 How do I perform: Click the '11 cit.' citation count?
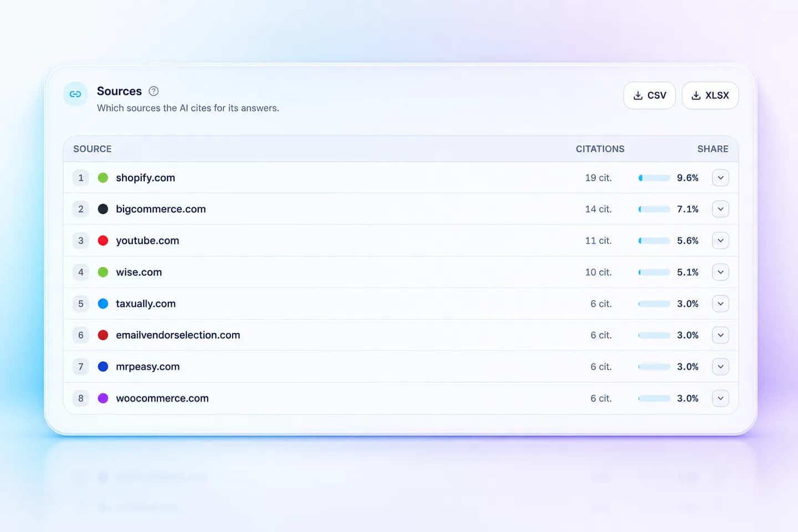pyautogui.click(x=598, y=241)
